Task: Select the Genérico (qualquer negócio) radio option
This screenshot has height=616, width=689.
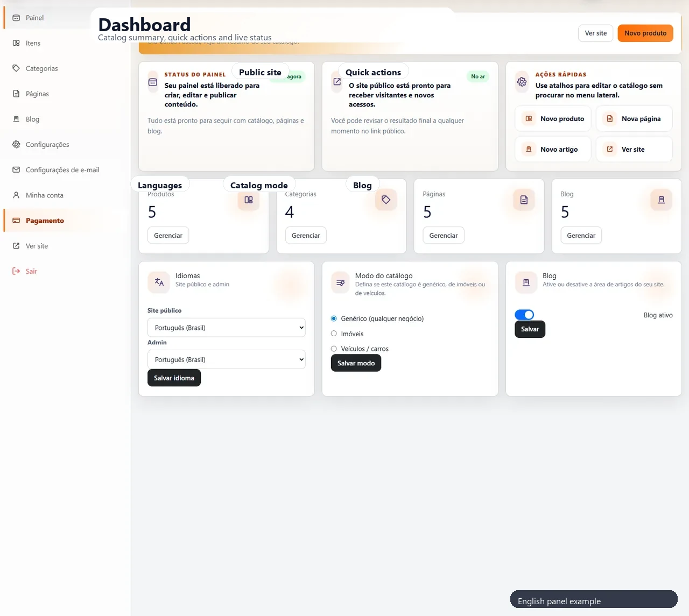Action: (334, 318)
